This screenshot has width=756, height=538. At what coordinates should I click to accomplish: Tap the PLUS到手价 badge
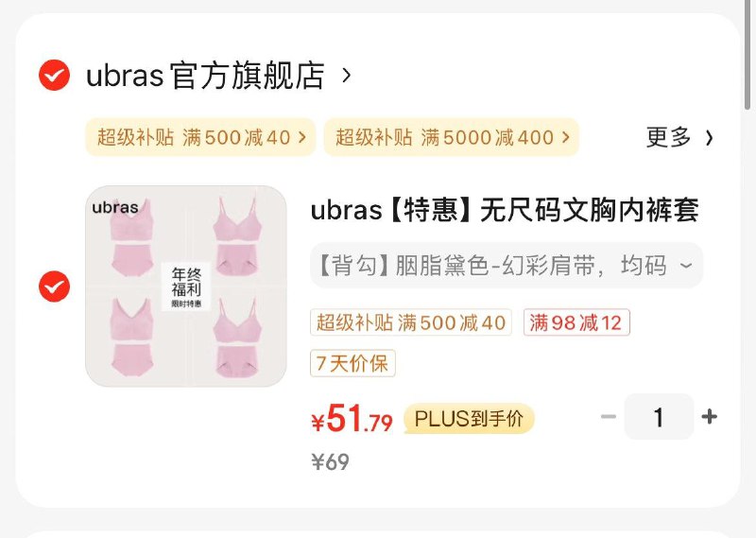point(469,418)
